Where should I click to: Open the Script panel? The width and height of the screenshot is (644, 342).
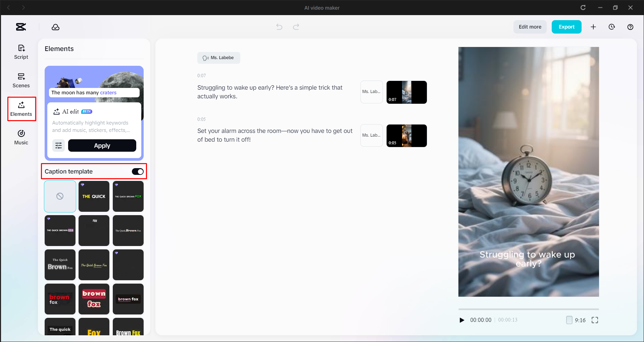pos(21,52)
